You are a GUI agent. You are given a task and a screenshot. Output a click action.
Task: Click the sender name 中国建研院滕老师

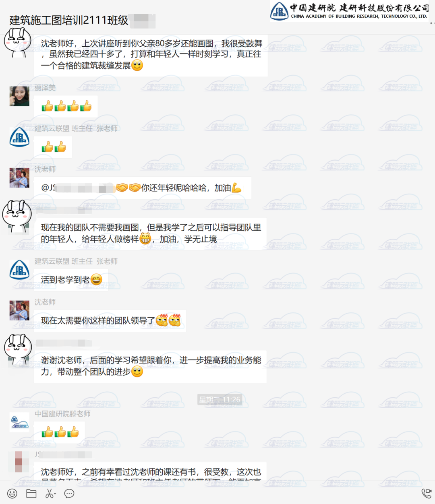[62, 414]
